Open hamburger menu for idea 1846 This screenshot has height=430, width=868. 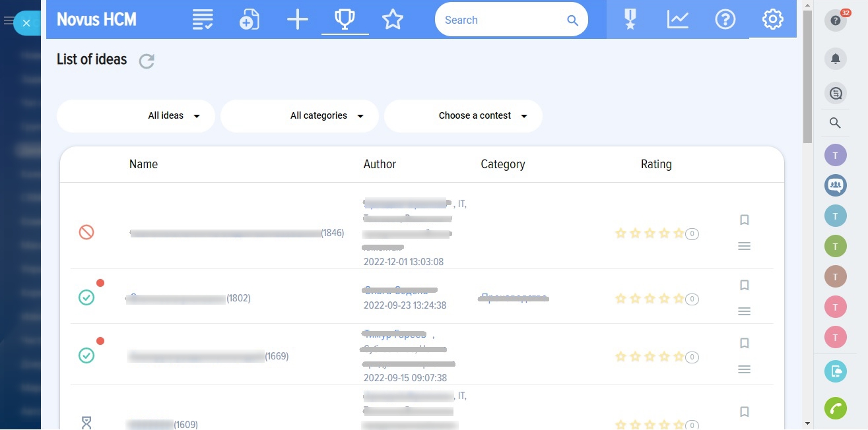tap(744, 246)
